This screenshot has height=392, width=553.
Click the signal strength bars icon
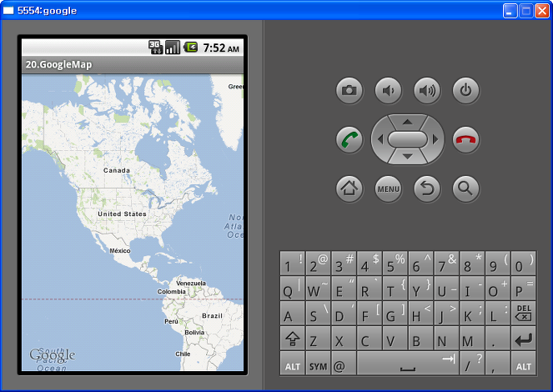tap(173, 48)
